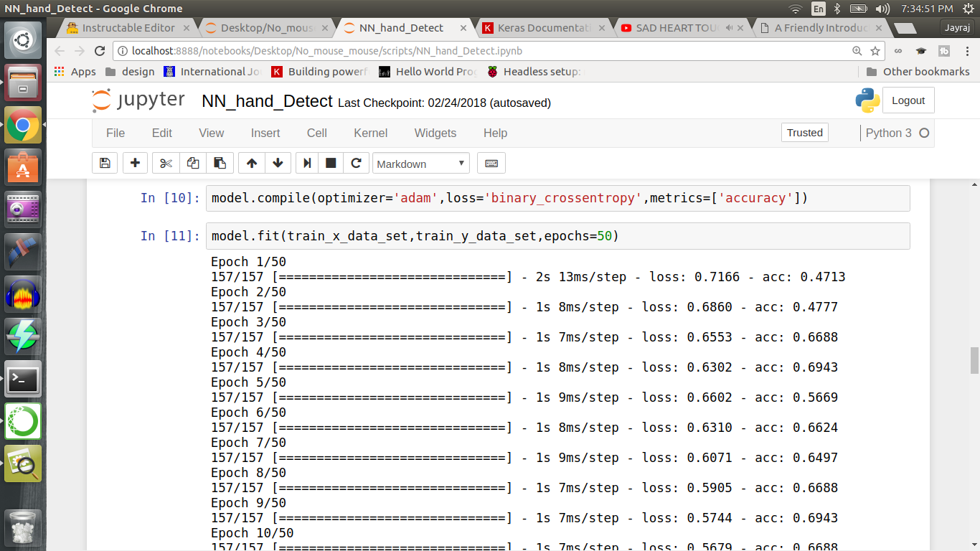Rename notebook by clicking NN_hand_Detect title
This screenshot has height=551, width=980.
[268, 101]
